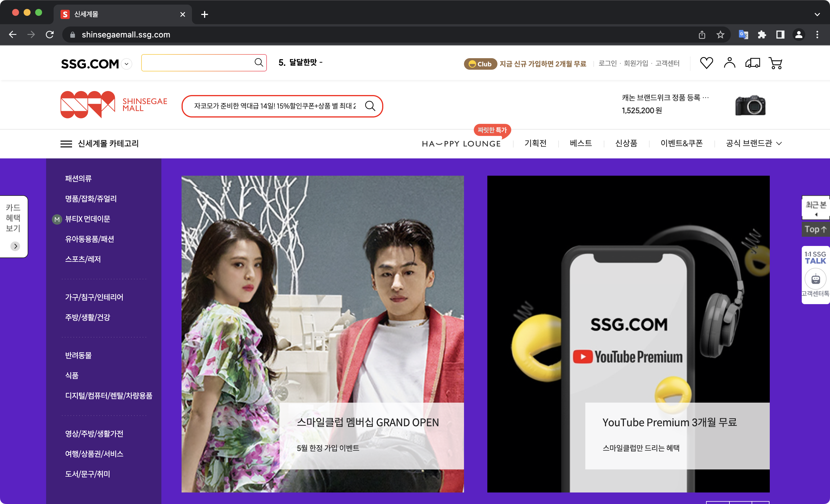This screenshot has height=504, width=830.
Task: Click the 로그인 link
Action: (x=607, y=63)
